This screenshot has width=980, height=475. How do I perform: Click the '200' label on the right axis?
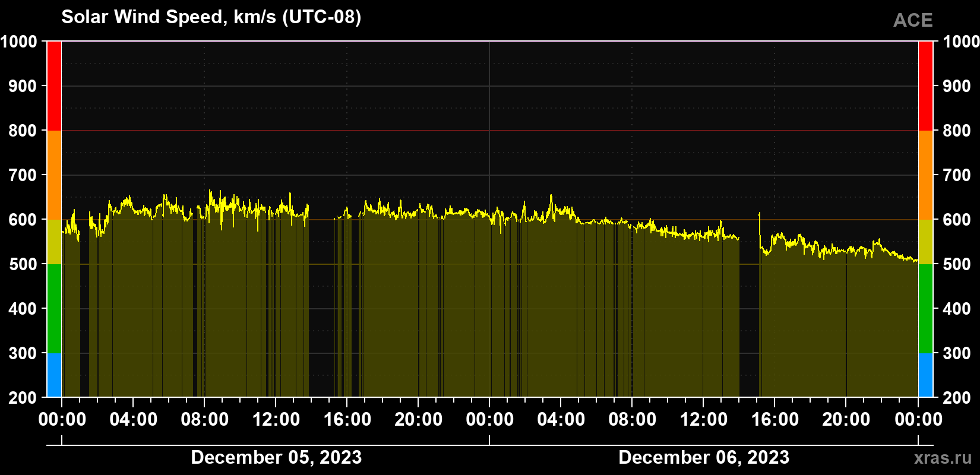pyautogui.click(x=957, y=398)
